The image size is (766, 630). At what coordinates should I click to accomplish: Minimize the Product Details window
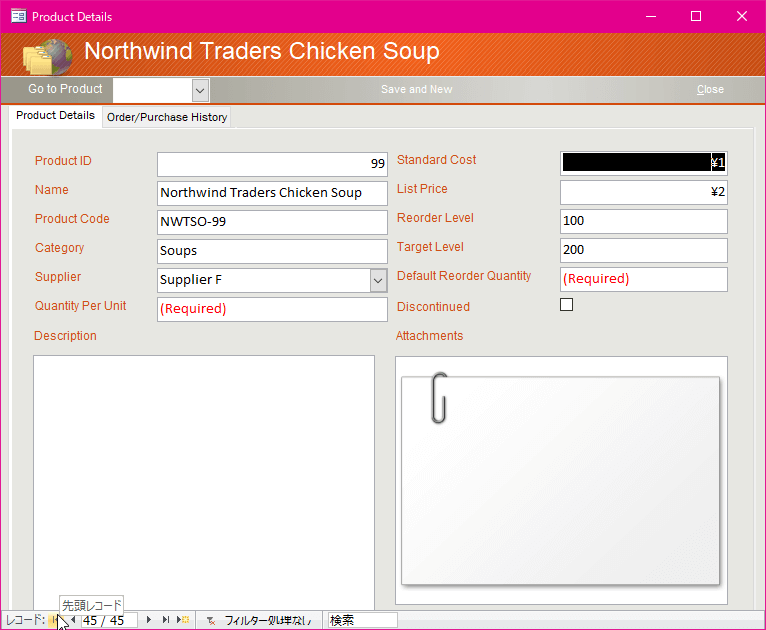coord(651,17)
